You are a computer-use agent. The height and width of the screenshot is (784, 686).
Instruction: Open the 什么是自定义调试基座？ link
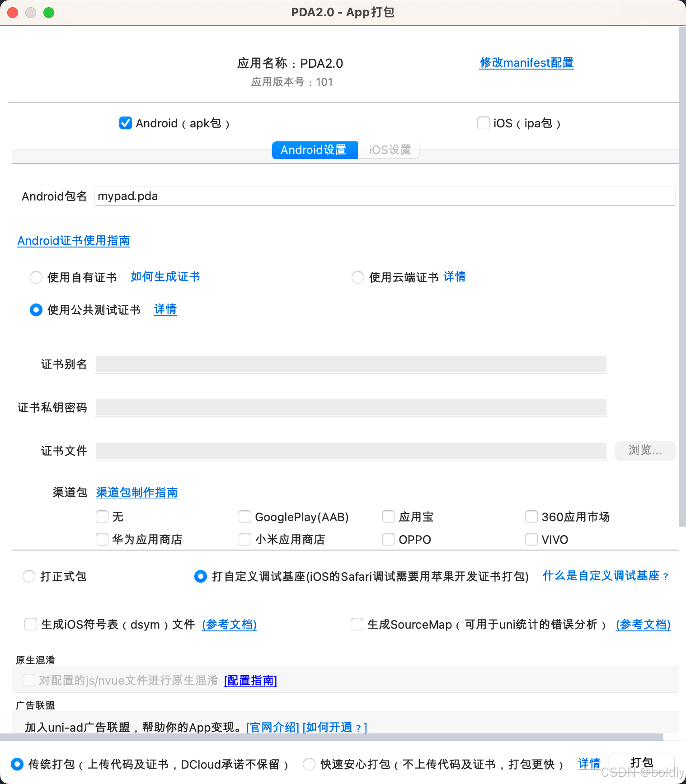tap(606, 576)
